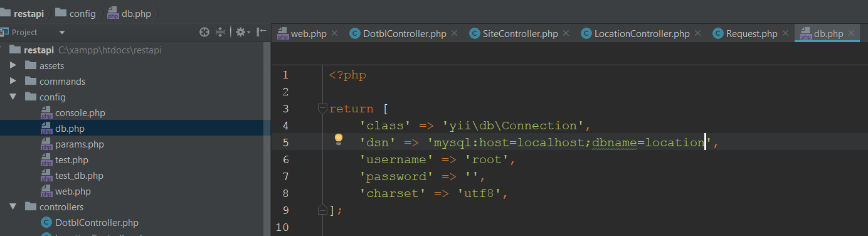The image size is (868, 236).
Task: Select test_db.php in the project tree
Action: (x=79, y=176)
